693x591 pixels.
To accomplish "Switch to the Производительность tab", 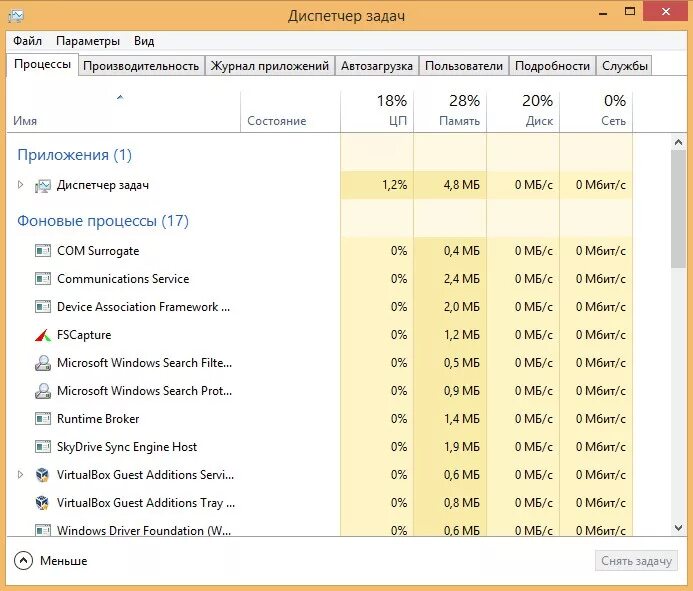I will (x=141, y=66).
